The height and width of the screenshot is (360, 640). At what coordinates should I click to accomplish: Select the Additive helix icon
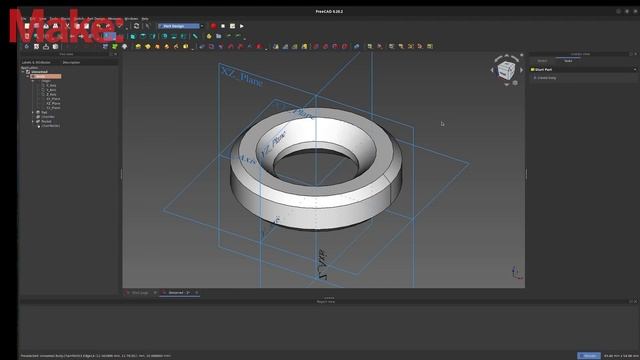point(176,47)
